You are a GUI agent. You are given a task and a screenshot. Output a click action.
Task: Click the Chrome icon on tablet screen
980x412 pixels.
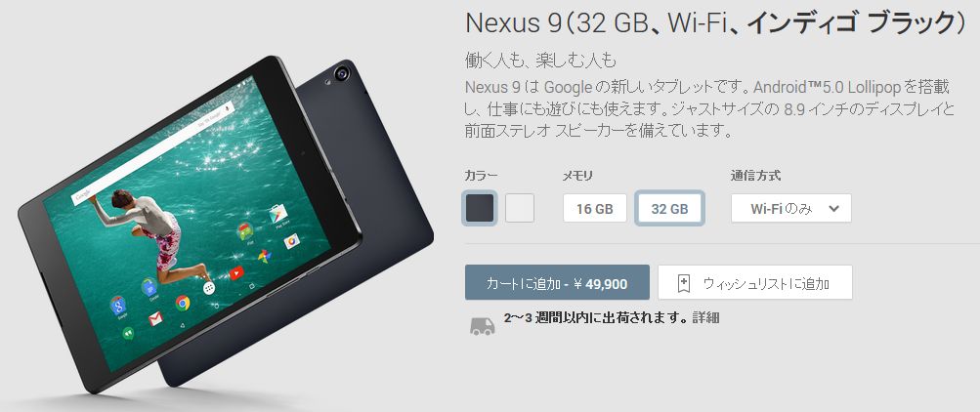pyautogui.click(x=183, y=304)
